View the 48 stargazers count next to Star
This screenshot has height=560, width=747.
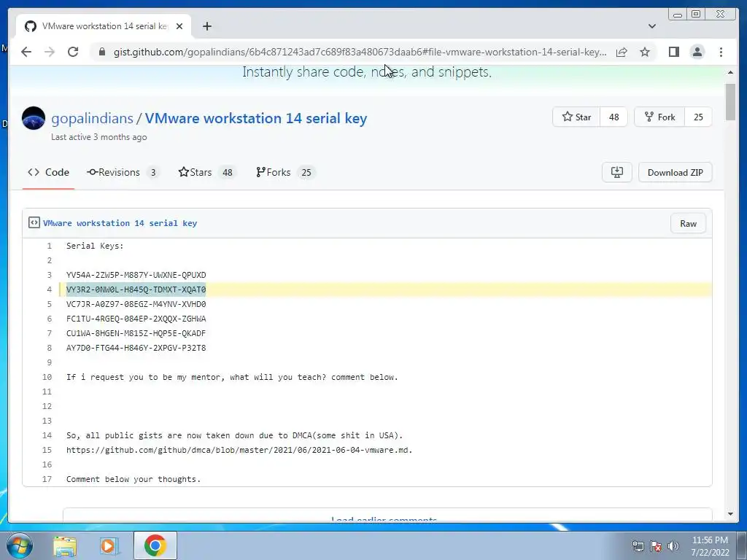614,117
